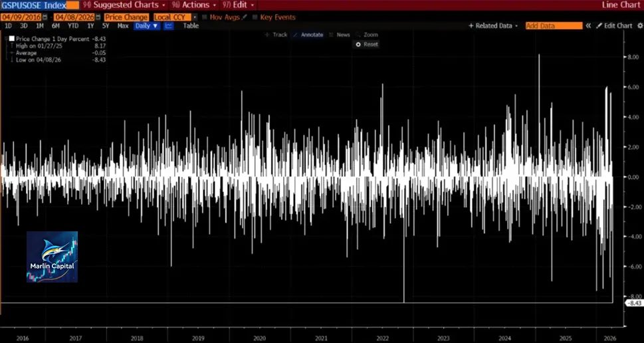Viewport: 644px width, 343px height.
Task: Select the line chart type icon
Action: pyautogui.click(x=169, y=26)
